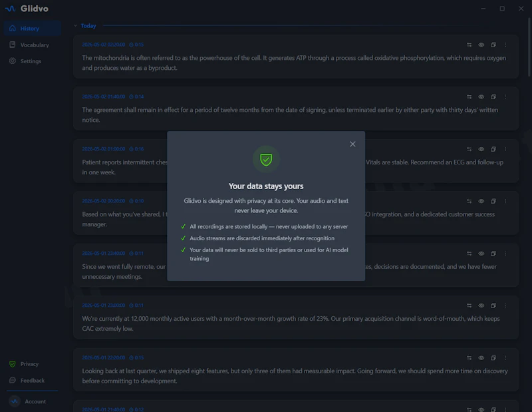Select the mitochondria transcript text

[294, 63]
